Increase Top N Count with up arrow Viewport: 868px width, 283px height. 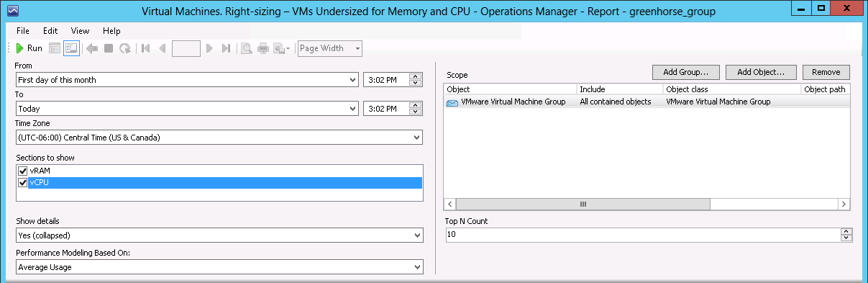click(x=846, y=231)
